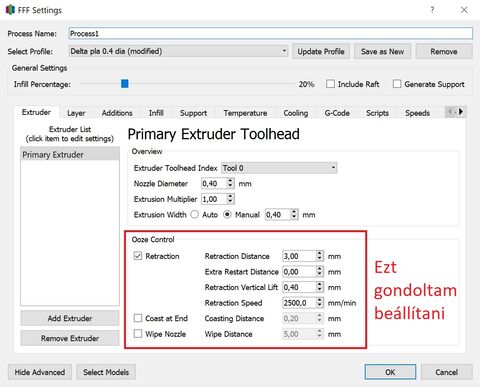Uncheck the Retraction checkbox
Image resolution: width=480 pixels, height=387 pixels.
138,256
